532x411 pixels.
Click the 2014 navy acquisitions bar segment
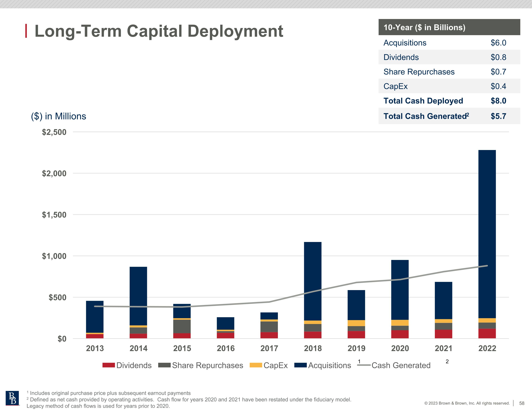click(138, 296)
